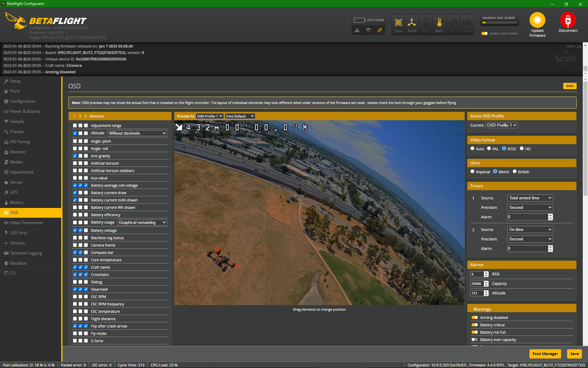Click the Altitude alarm input field
588x368 pixels.
click(477, 293)
